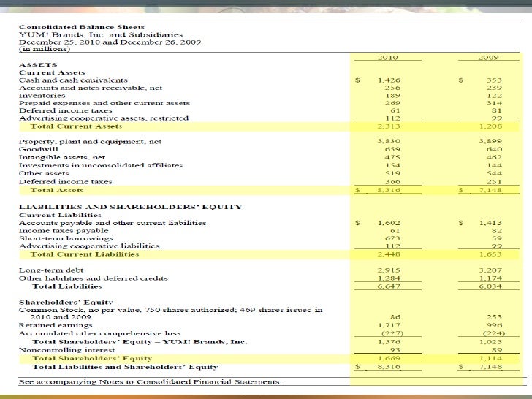Select the 2010 column header
Screen dimensions: 532x399
[x=388, y=57]
